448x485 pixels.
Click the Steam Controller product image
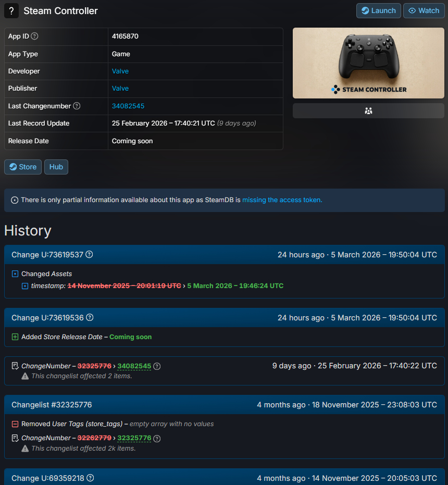pos(368,63)
